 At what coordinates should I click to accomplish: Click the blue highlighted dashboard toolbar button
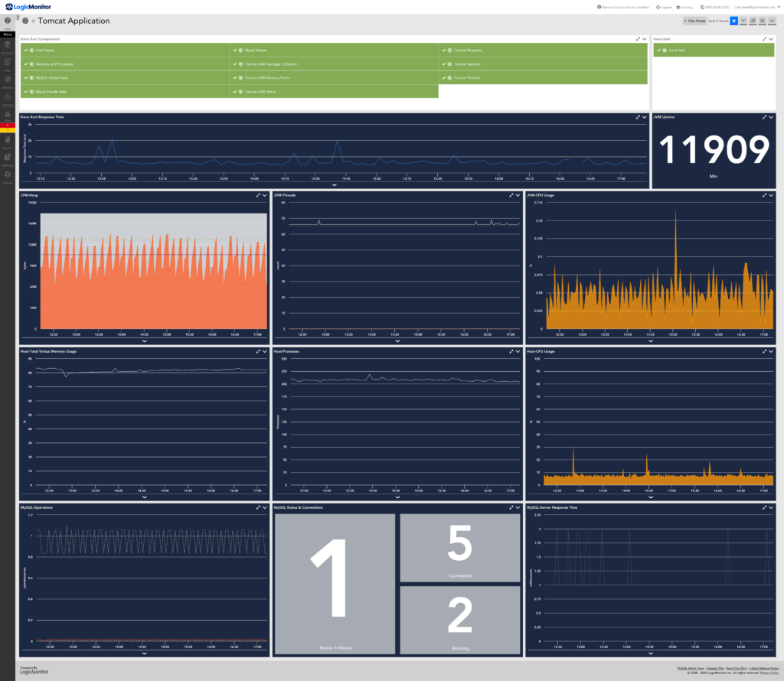[x=734, y=21]
